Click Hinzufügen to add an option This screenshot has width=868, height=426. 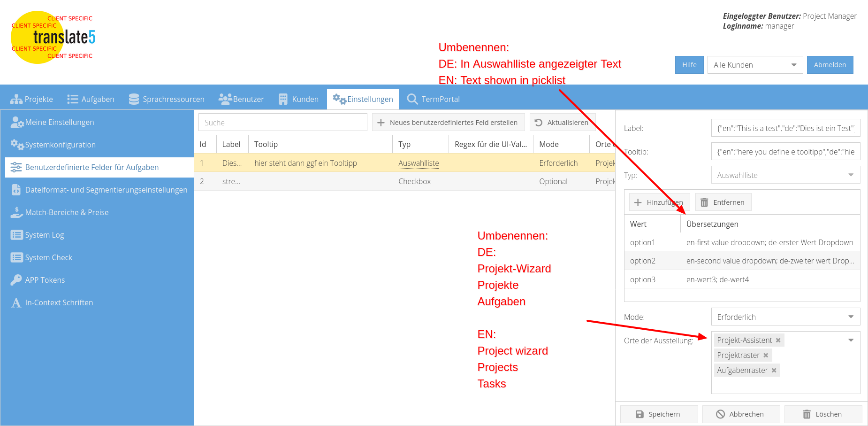(x=659, y=202)
